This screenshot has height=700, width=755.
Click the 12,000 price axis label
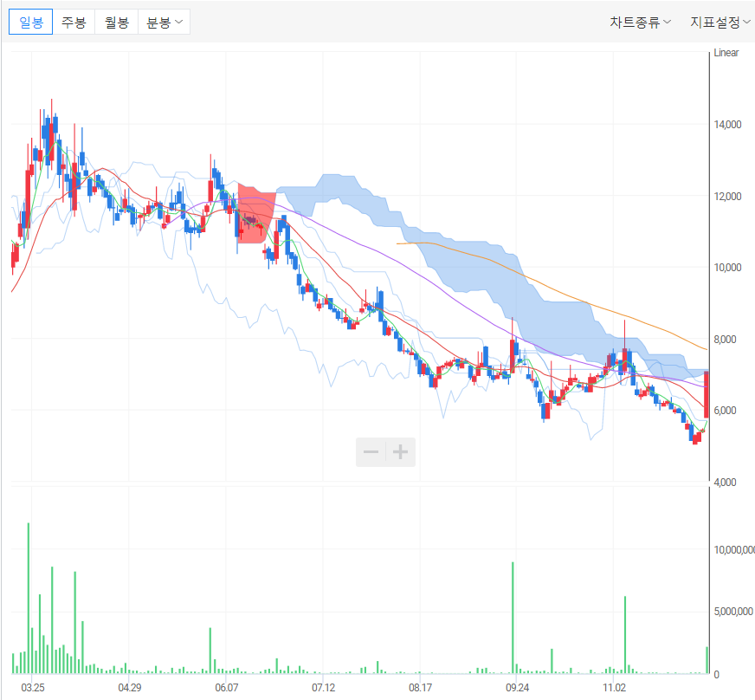tap(727, 197)
